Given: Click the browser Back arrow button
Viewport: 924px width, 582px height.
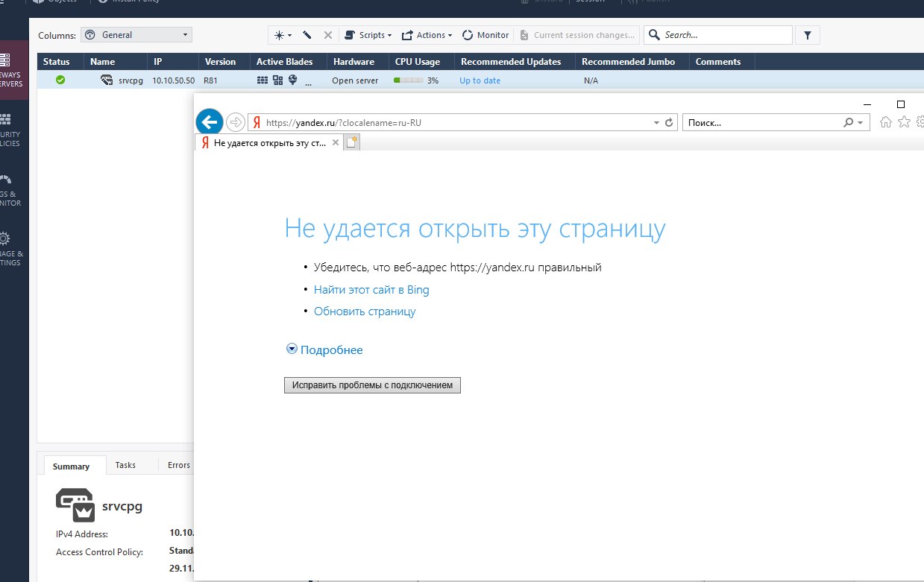Looking at the screenshot, I should [210, 122].
